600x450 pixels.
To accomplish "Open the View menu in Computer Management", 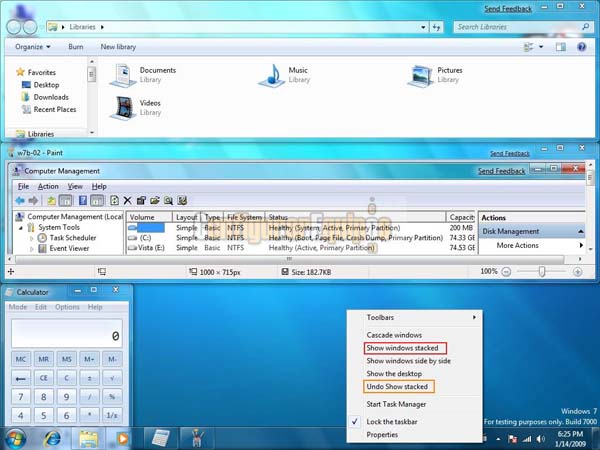I will pos(75,186).
